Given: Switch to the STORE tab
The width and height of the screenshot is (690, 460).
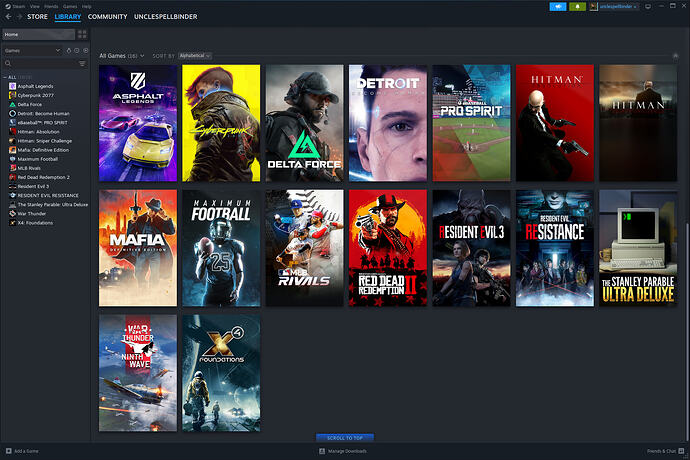Looking at the screenshot, I should 37,17.
